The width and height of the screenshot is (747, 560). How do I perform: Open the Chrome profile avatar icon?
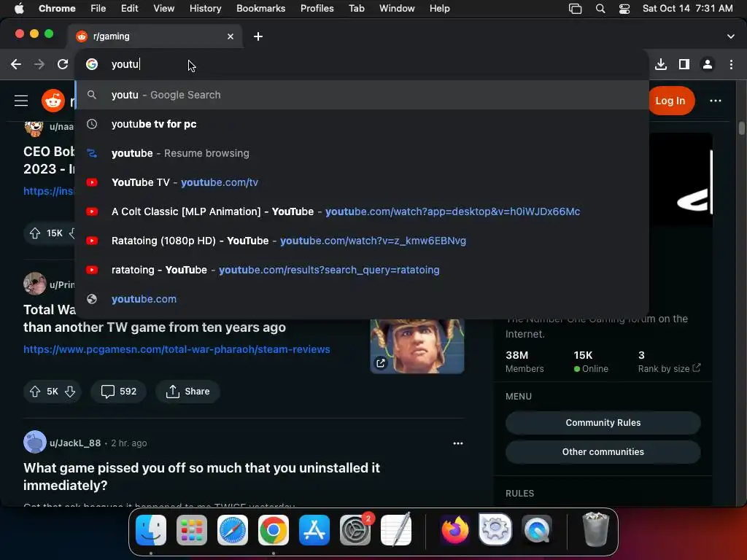pyautogui.click(x=708, y=64)
